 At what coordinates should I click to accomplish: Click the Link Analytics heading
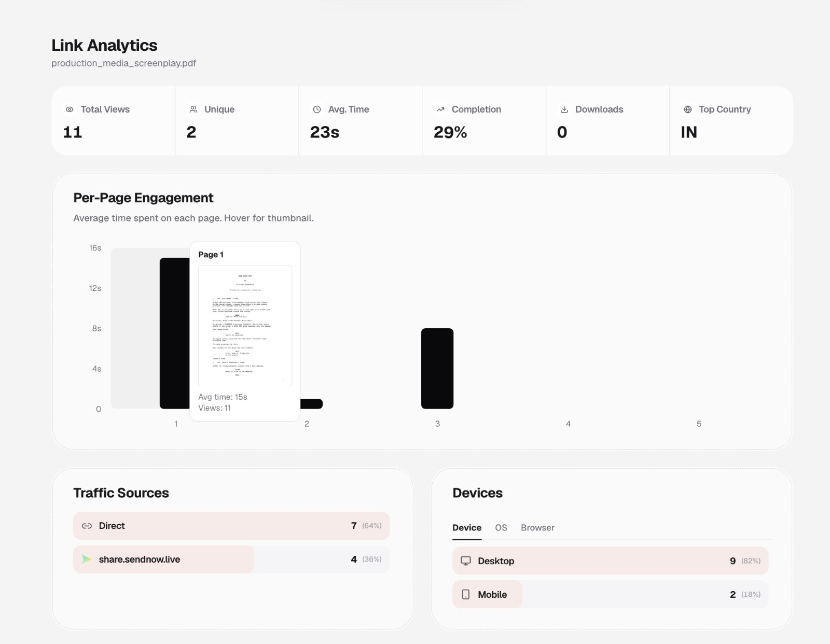104,46
